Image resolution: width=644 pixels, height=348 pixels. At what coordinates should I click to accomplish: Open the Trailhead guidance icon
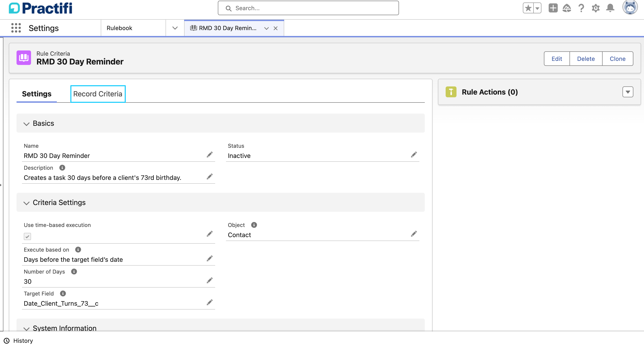(x=567, y=8)
